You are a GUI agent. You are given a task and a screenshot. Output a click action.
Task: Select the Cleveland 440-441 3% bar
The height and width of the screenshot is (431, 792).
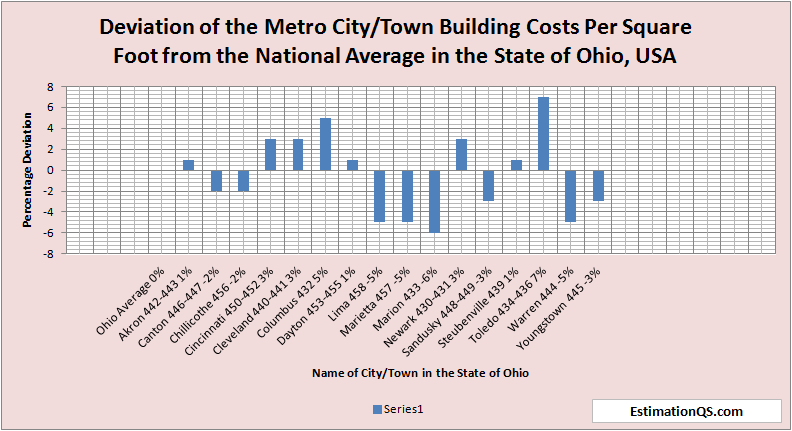click(298, 155)
